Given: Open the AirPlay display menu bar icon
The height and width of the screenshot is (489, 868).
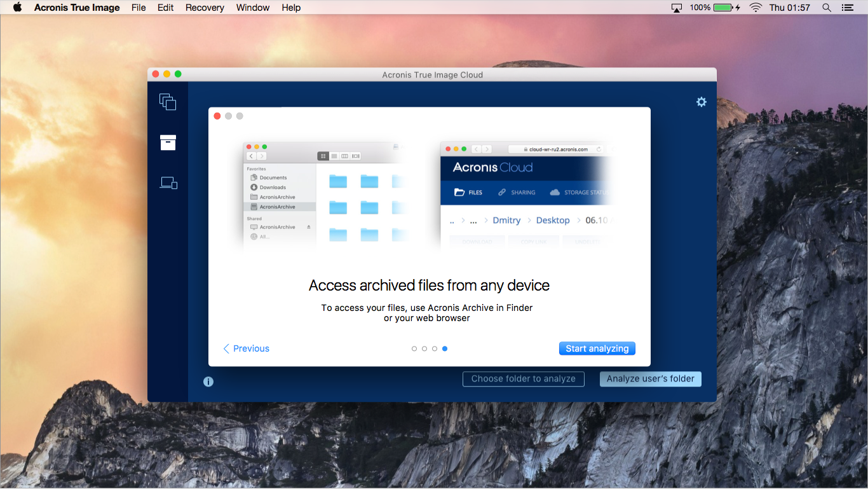Looking at the screenshot, I should click(x=676, y=8).
